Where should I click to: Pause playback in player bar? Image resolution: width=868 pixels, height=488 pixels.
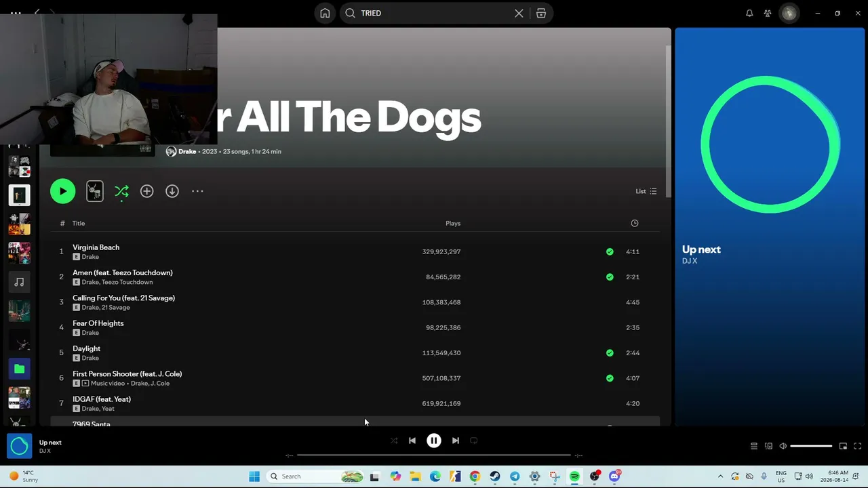click(x=434, y=441)
